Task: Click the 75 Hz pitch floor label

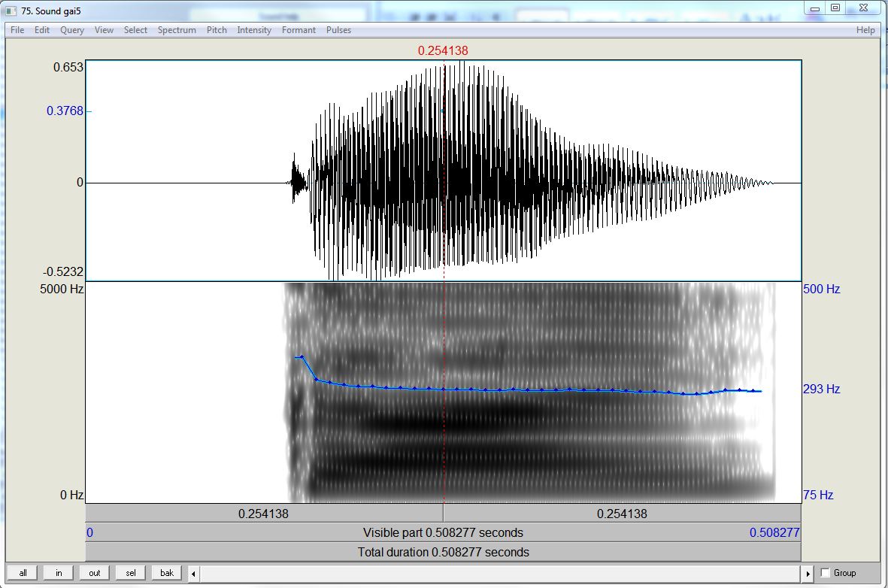Action: tap(818, 495)
